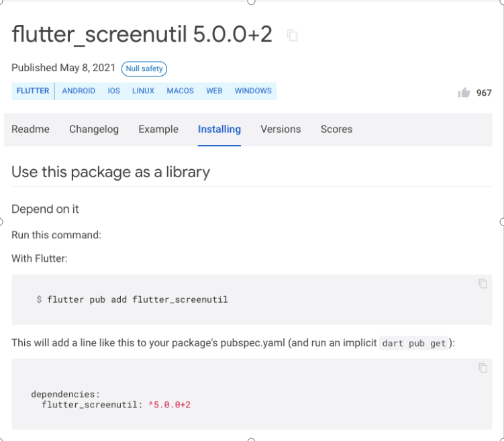Click the 967 likes count
Screen dimensions: 504x441
pyautogui.click(x=484, y=93)
